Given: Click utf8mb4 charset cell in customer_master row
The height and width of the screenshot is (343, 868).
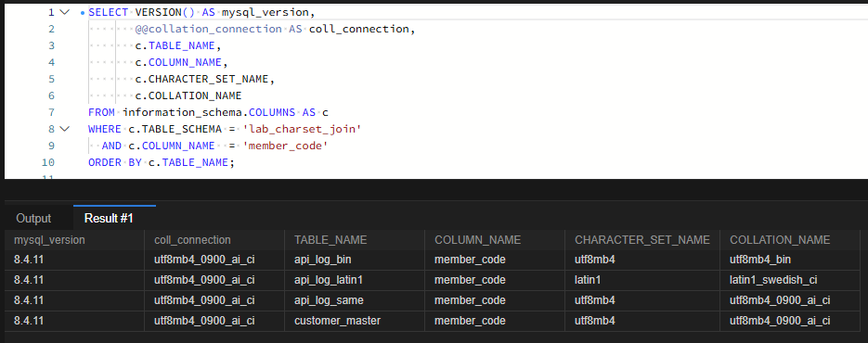Looking at the screenshot, I should [x=642, y=321].
